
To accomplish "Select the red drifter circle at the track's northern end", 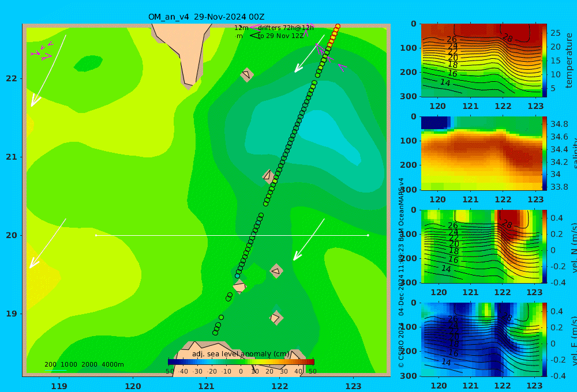I will 338,27.
